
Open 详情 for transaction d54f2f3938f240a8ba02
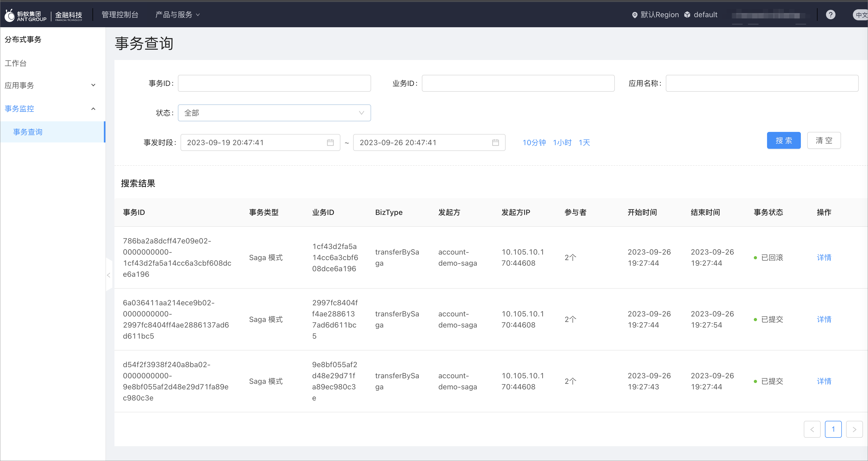click(824, 381)
